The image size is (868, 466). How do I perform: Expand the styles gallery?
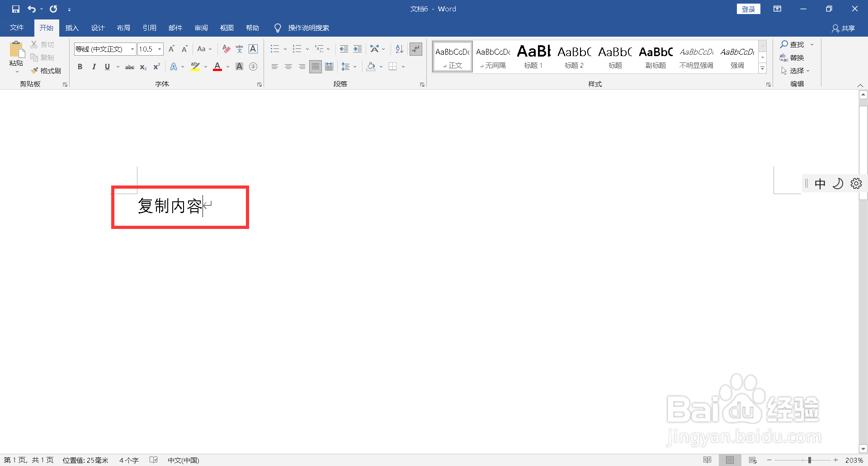click(763, 69)
